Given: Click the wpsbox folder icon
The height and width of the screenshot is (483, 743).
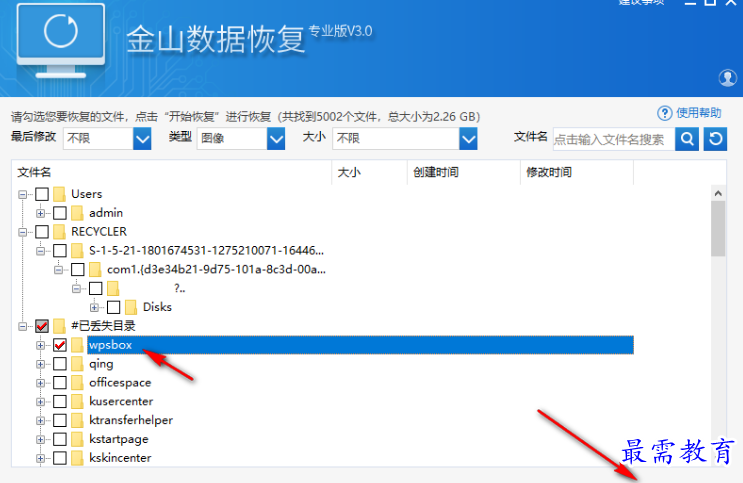Looking at the screenshot, I should [77, 345].
